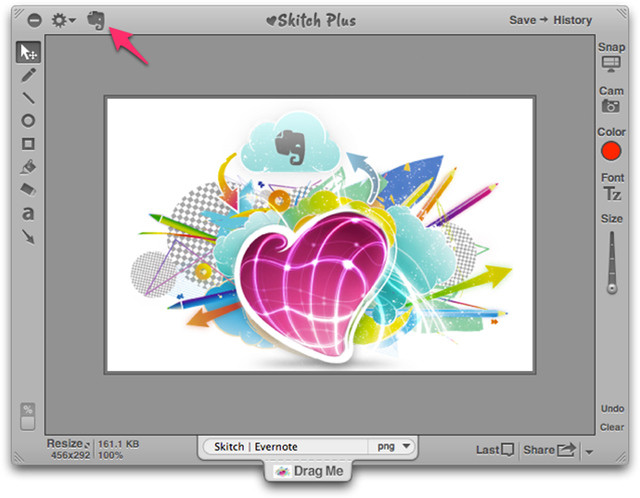
Task: Grab the Drag Me tab
Action: click(309, 471)
